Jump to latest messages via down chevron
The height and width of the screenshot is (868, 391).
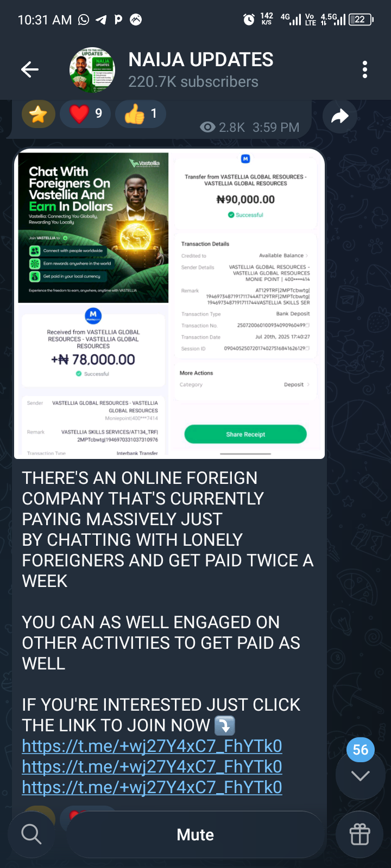pyautogui.click(x=361, y=776)
